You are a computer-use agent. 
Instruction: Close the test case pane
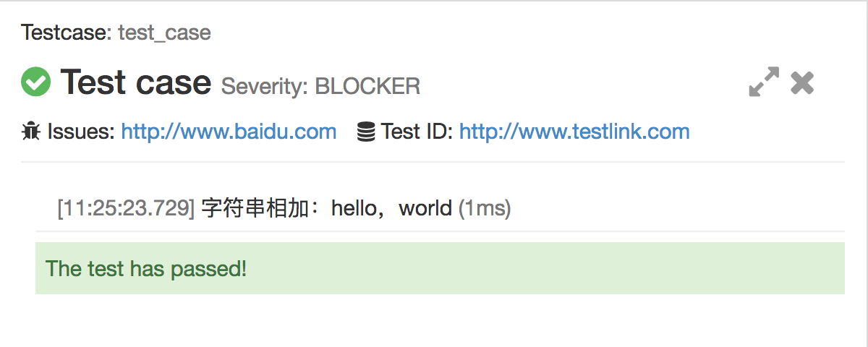[x=802, y=83]
